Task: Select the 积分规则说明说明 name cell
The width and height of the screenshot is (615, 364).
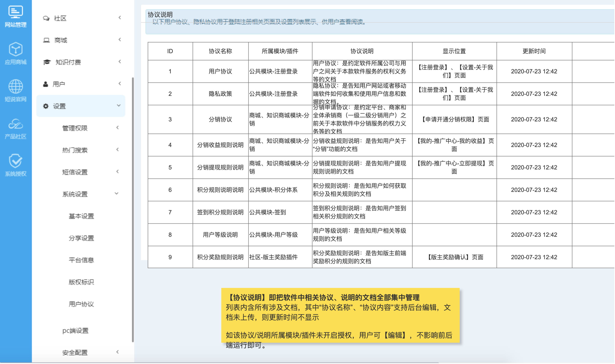Action: click(x=221, y=190)
